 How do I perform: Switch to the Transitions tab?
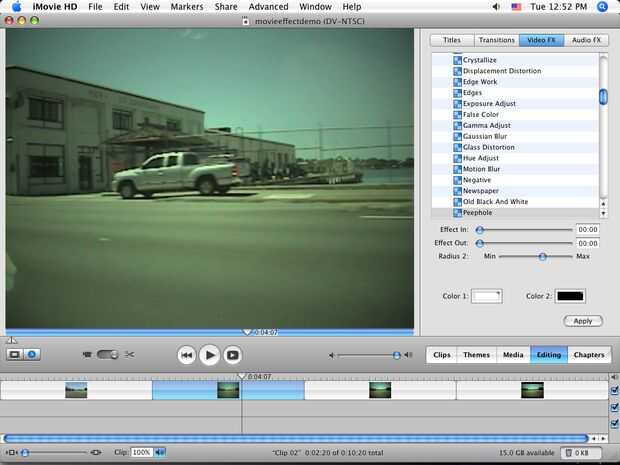click(497, 40)
